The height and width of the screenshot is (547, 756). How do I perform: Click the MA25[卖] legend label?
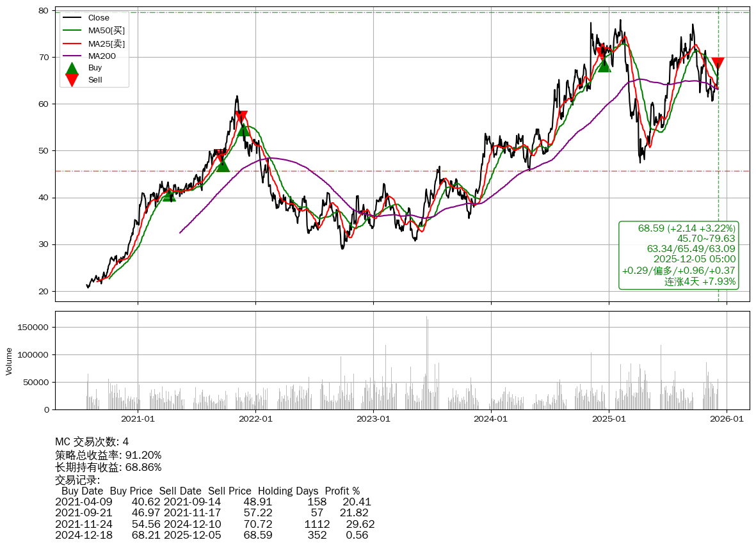[106, 44]
